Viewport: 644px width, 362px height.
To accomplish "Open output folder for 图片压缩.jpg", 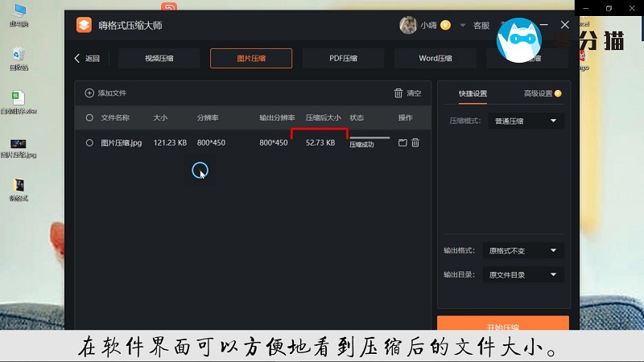I will tap(402, 143).
